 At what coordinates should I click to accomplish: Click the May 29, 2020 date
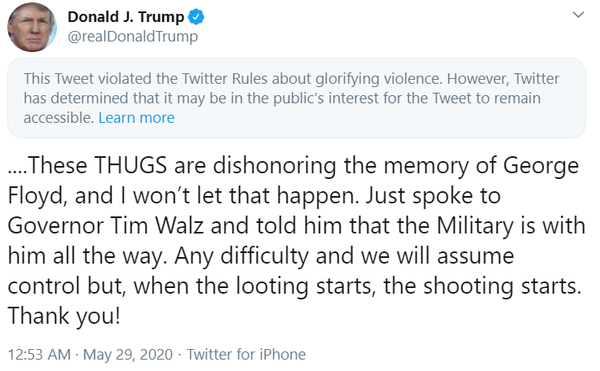[128, 355]
